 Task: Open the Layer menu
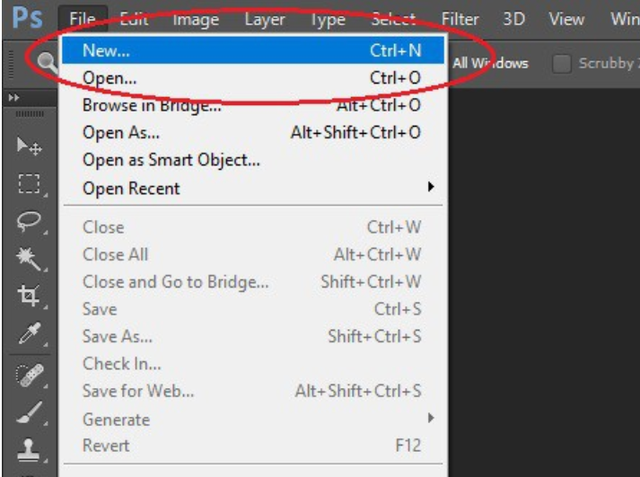pyautogui.click(x=264, y=19)
